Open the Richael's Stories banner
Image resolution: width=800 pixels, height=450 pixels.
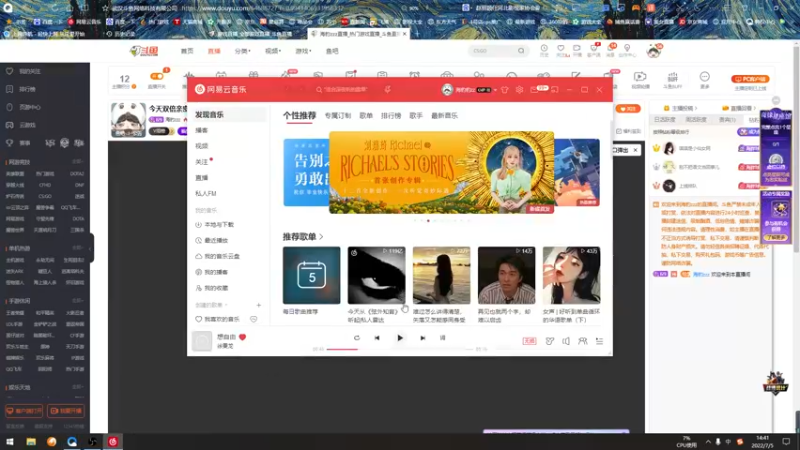pyautogui.click(x=441, y=172)
